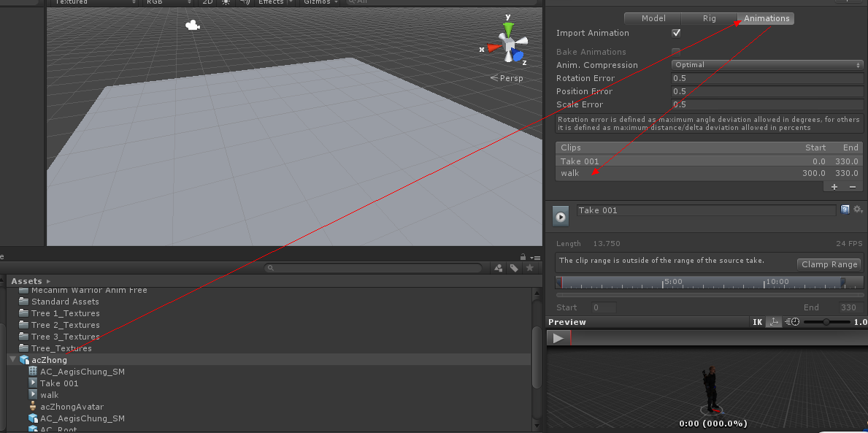868x433 pixels.
Task: Toggle 2D view in scene toolbar
Action: pos(207,2)
